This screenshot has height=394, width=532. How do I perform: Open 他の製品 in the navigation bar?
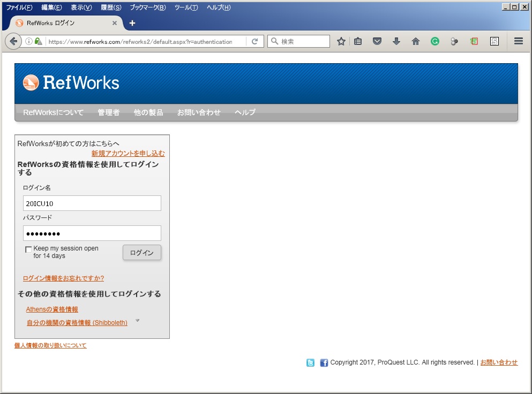pyautogui.click(x=148, y=112)
